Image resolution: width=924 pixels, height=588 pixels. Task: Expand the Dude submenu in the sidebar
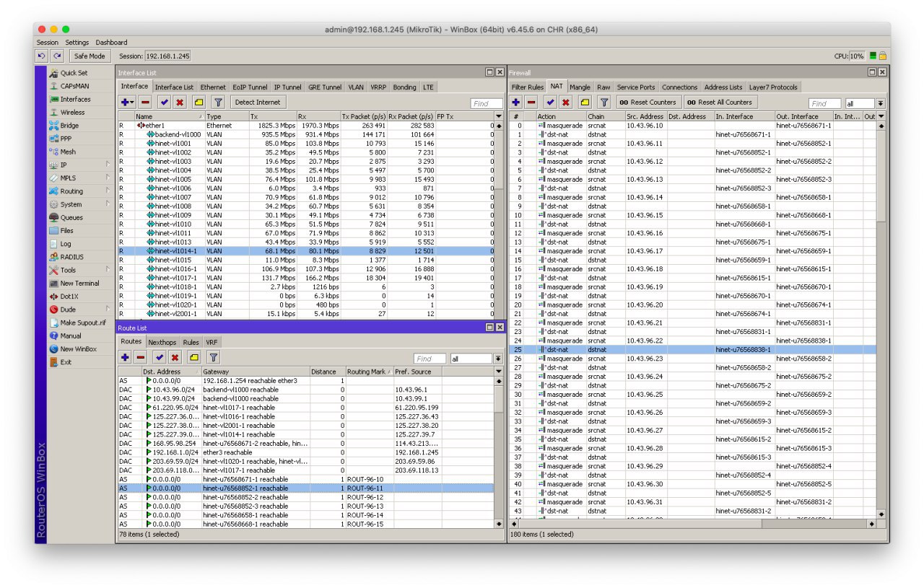click(108, 310)
